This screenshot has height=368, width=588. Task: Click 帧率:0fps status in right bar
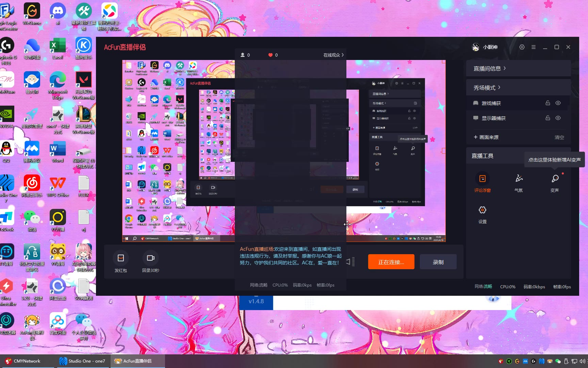click(562, 287)
